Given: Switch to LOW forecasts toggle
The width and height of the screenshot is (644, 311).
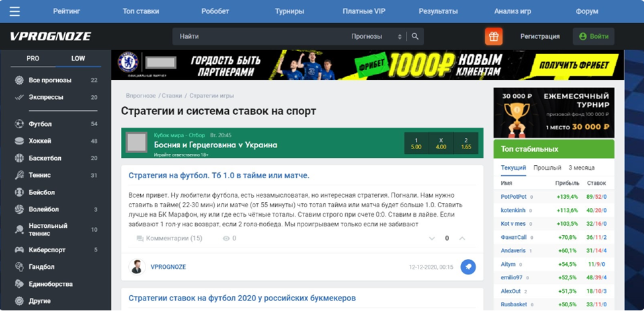Looking at the screenshot, I should 78,59.
